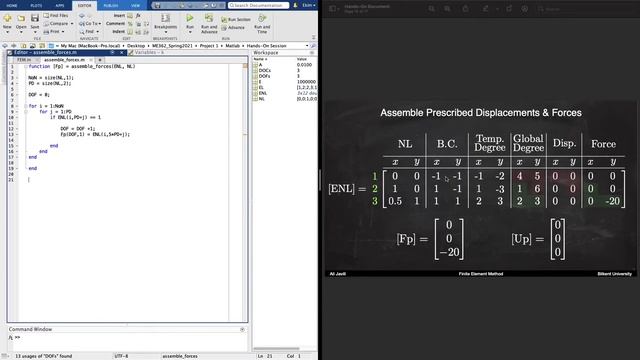Click the Comment percent icon
The width and height of the screenshot is (640, 360).
click(x=130, y=24)
